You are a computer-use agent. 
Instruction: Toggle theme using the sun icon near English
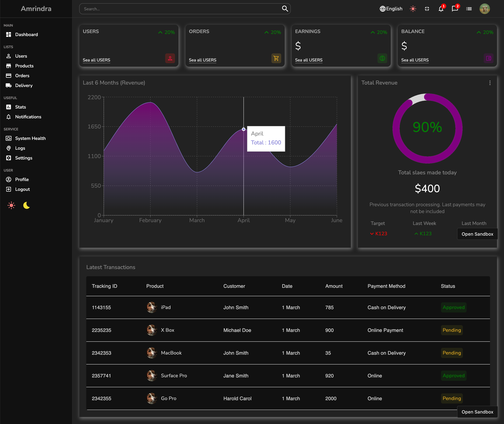point(413,9)
